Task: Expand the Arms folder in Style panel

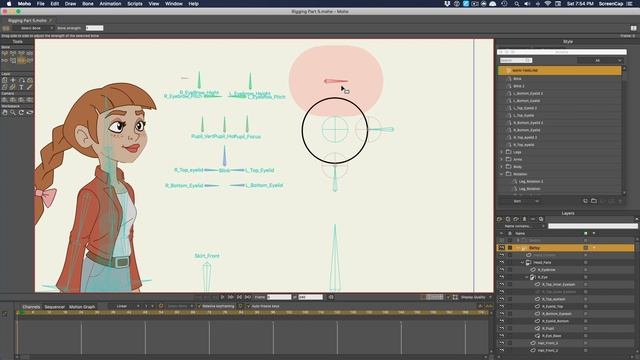Action: 502,159
